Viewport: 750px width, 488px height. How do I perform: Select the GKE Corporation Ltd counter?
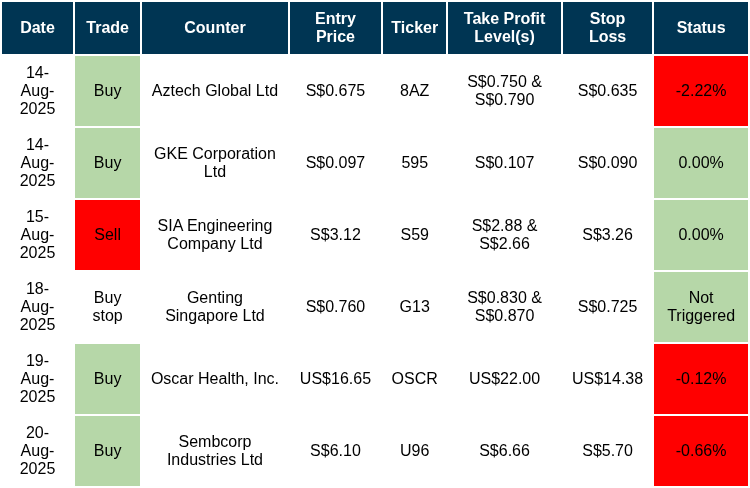(215, 163)
